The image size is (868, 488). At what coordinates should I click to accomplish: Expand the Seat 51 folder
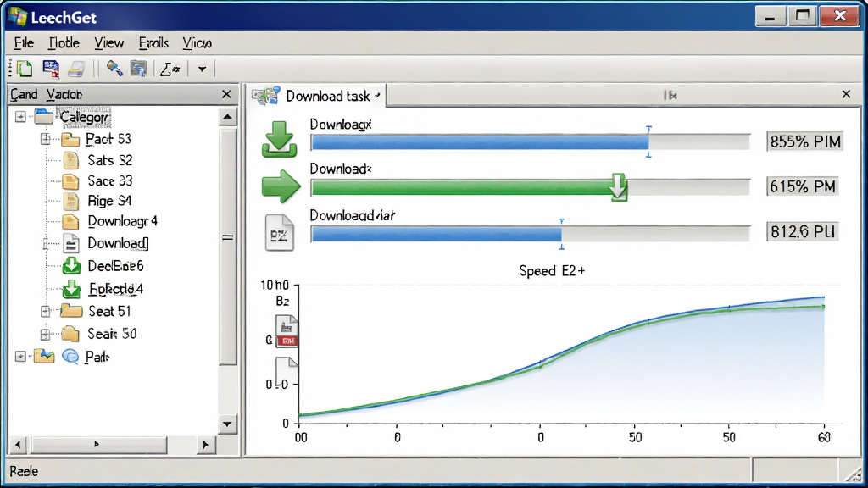click(x=46, y=311)
